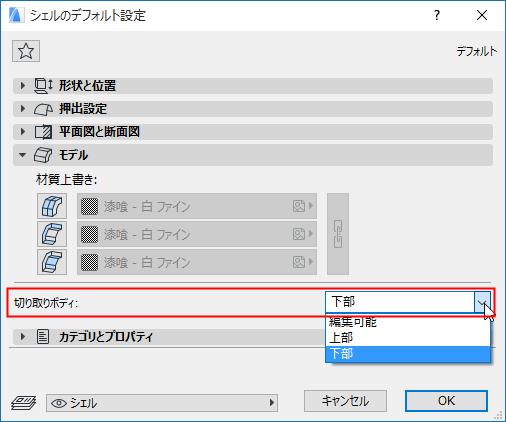The image size is (506, 422).
Task: Open third 漆喰 - 白 ファイン material dropdown
Action: coord(197,262)
